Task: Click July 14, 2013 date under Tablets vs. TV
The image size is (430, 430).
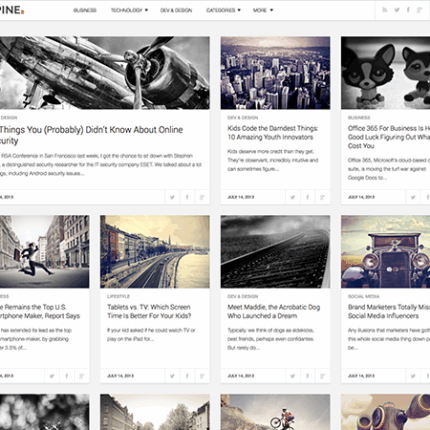Action: click(x=120, y=376)
